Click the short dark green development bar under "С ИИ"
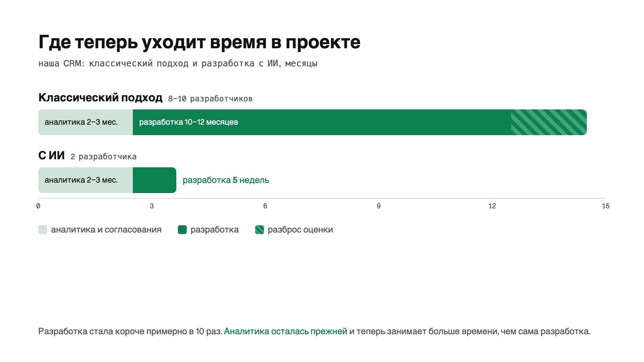644x362 pixels. coord(155,180)
